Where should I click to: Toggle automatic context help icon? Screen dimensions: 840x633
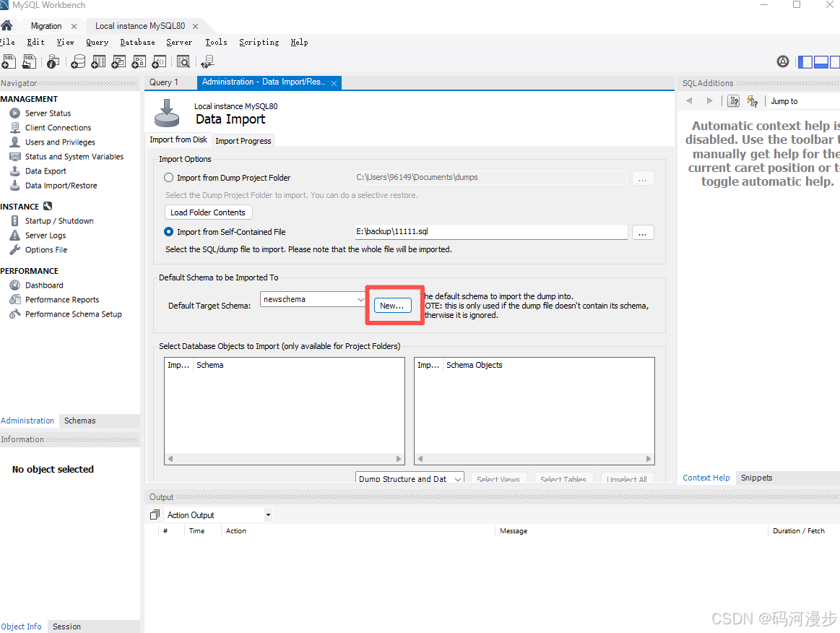pos(753,100)
